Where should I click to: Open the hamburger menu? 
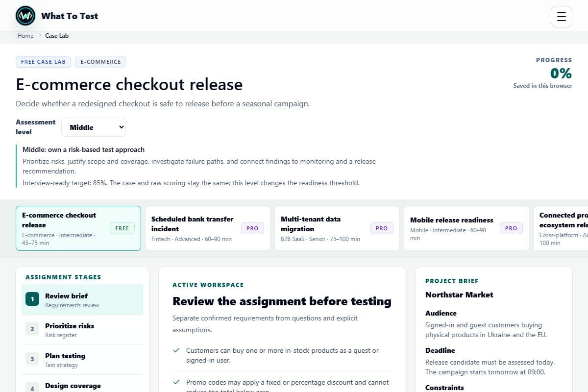pos(562,17)
